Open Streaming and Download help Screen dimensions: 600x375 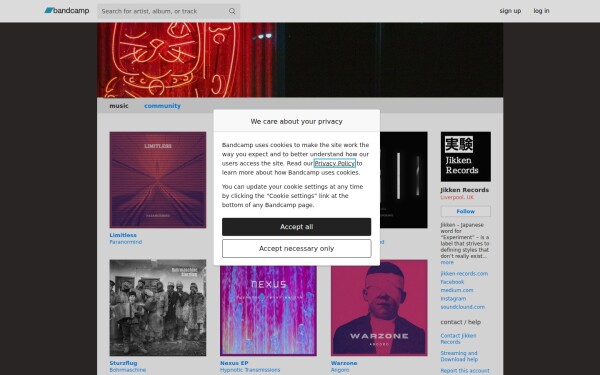point(459,356)
